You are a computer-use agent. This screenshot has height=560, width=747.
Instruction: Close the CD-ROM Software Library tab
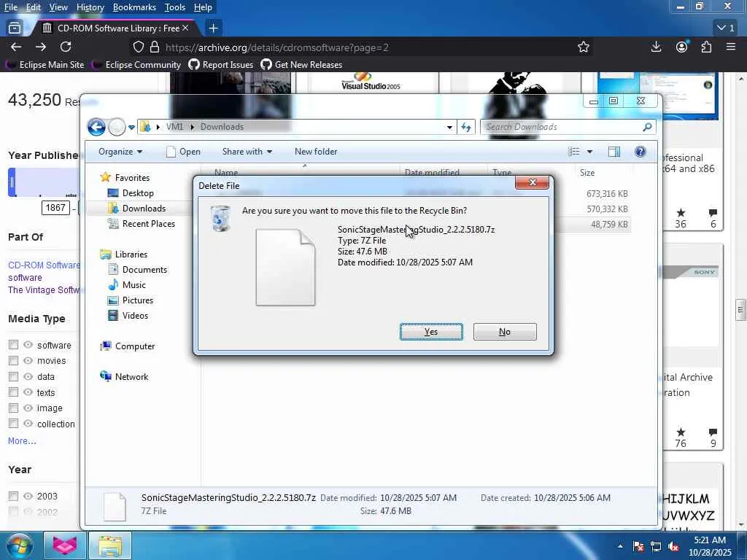(185, 28)
